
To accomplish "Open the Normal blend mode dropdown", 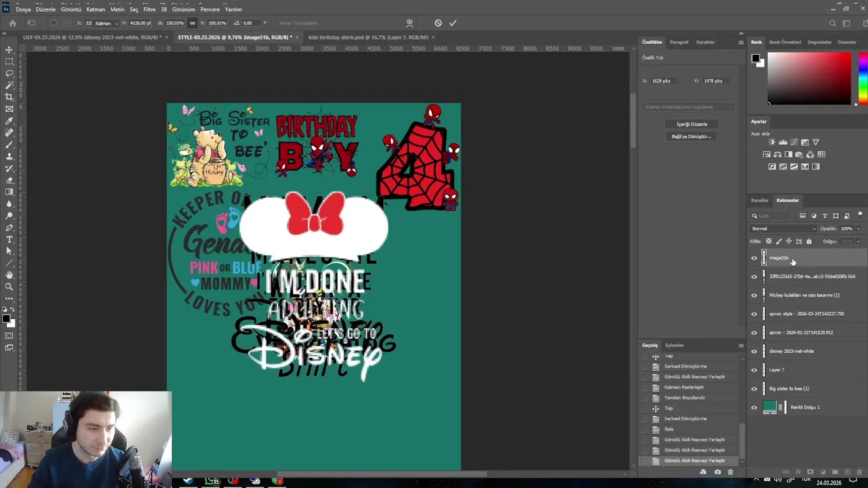I will (x=783, y=228).
